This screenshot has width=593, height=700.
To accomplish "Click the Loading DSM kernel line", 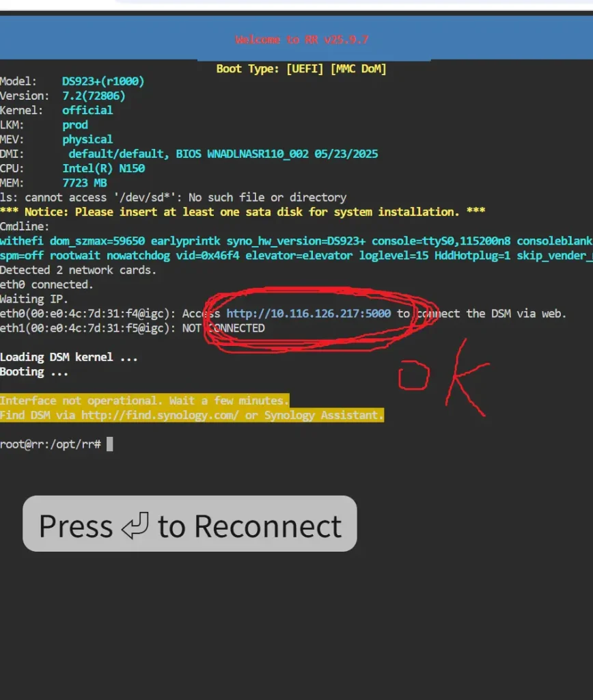I will [68, 357].
